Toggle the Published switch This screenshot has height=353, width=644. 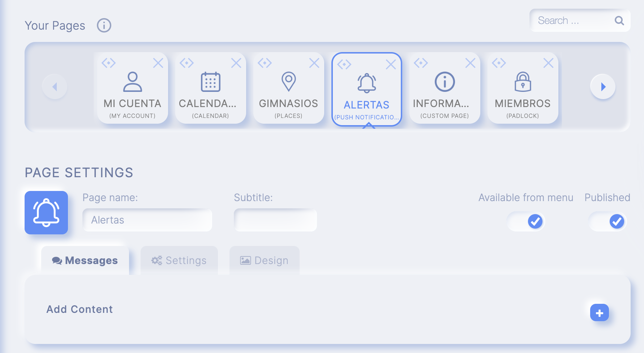[x=607, y=221]
